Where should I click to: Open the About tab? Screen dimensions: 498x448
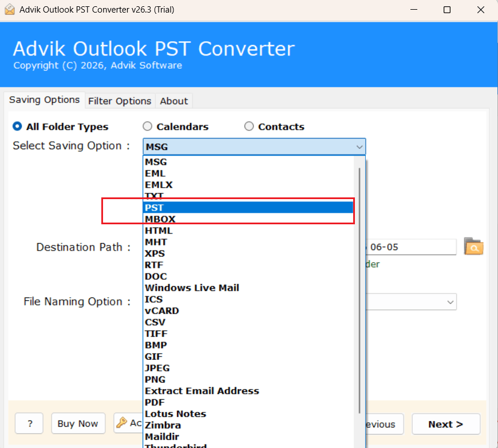(174, 101)
